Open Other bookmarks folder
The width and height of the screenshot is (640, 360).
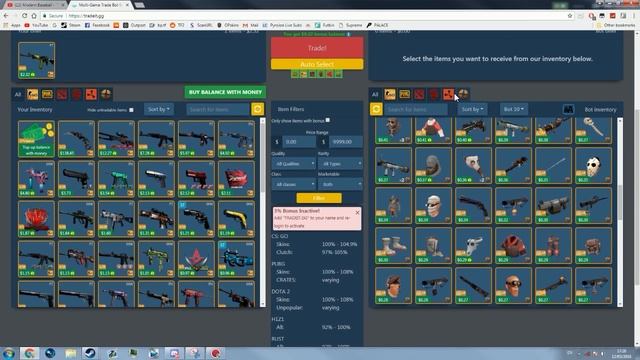pos(616,25)
